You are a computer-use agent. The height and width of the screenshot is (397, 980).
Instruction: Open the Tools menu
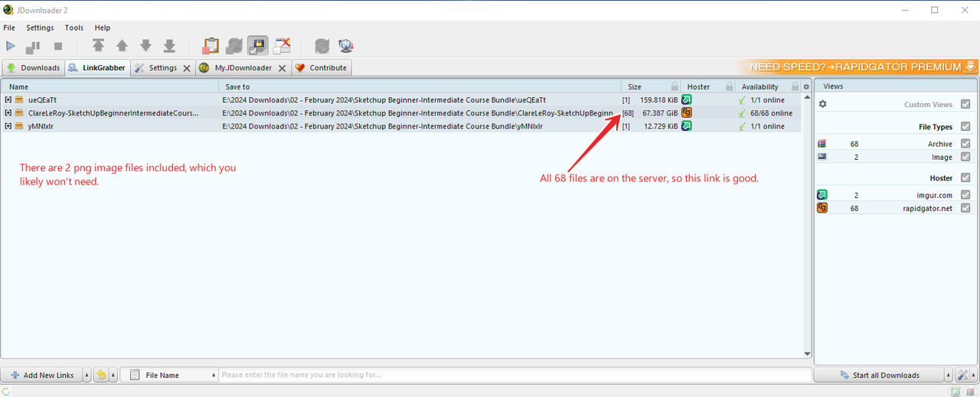pyautogui.click(x=74, y=28)
